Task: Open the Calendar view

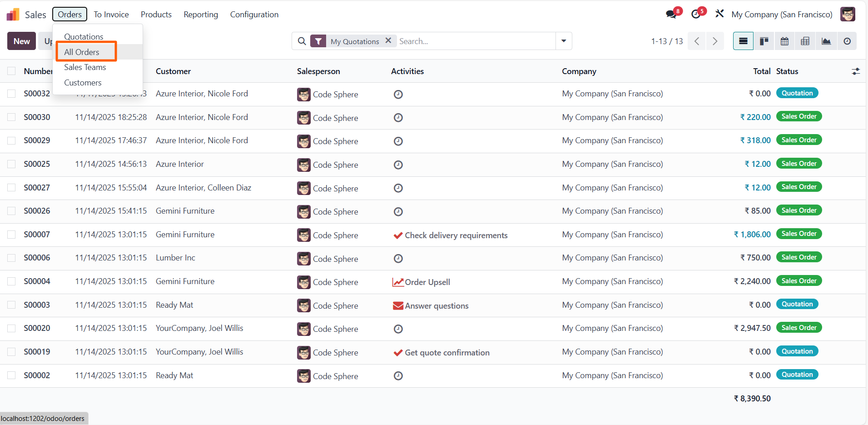Action: 784,41
